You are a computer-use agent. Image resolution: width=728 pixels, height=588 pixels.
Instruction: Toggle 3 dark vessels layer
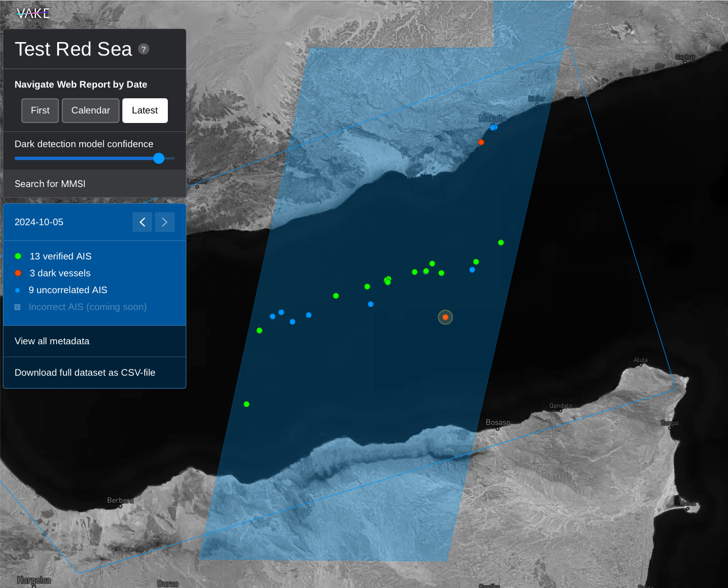coord(59,274)
